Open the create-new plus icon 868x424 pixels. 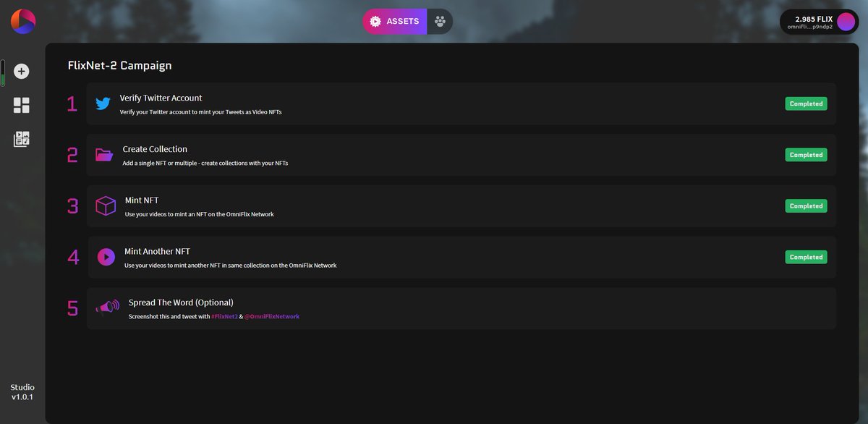[22, 71]
